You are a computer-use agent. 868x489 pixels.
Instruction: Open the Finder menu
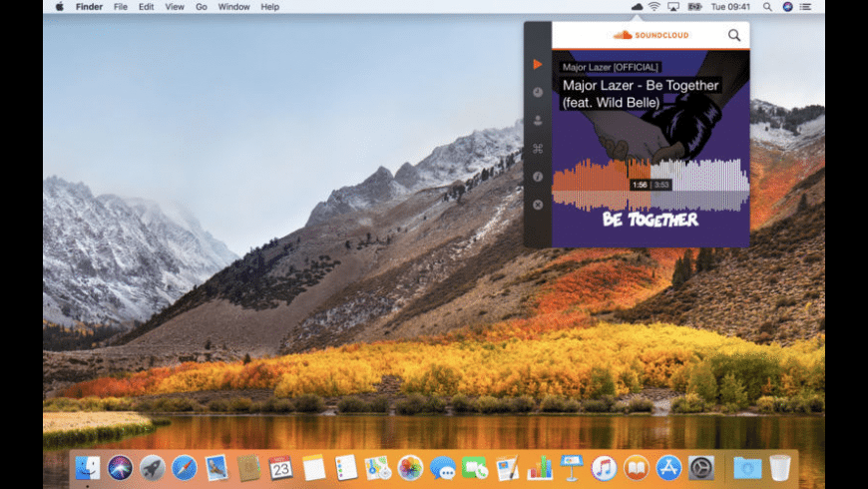pos(89,7)
